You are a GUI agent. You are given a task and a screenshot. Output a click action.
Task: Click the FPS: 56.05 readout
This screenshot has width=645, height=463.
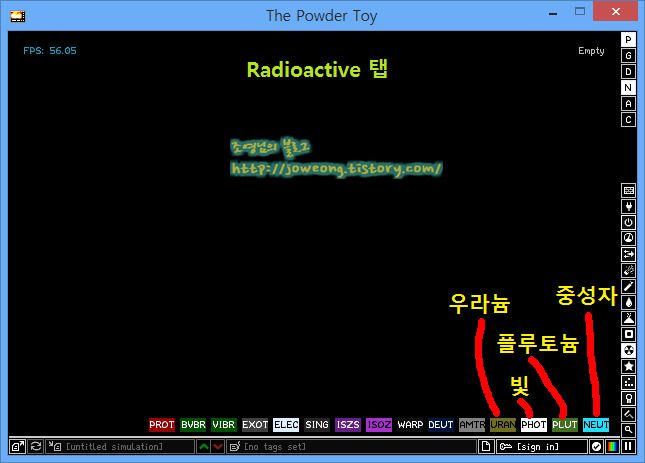coord(50,51)
